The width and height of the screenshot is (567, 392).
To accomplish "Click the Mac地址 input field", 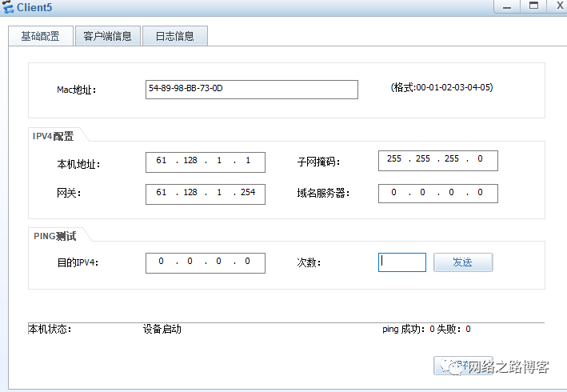I will pyautogui.click(x=252, y=90).
